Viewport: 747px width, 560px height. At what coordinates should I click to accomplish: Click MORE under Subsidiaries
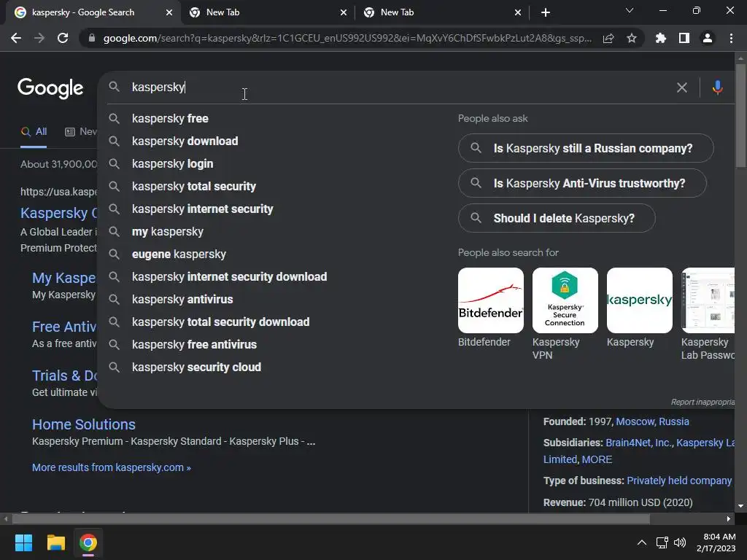pos(597,459)
